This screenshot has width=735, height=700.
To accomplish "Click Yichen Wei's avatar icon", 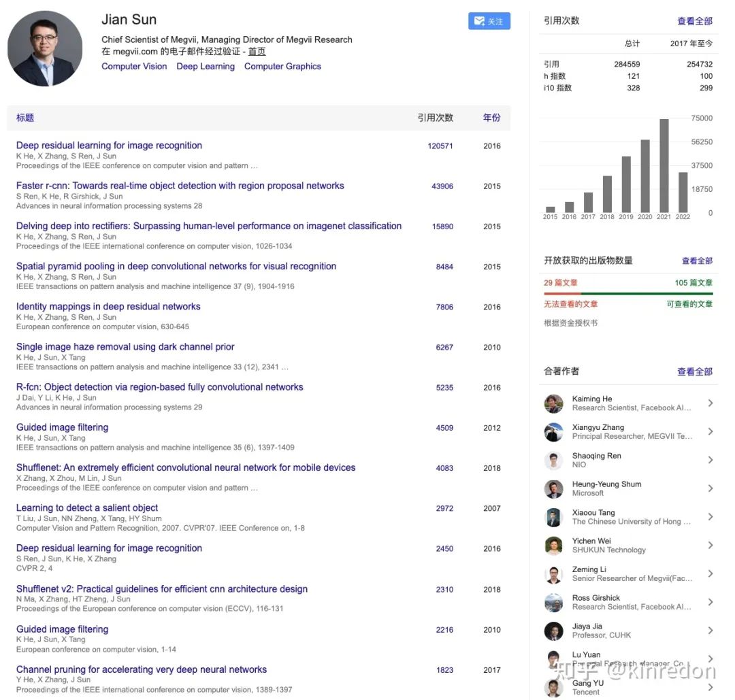I will 553,546.
